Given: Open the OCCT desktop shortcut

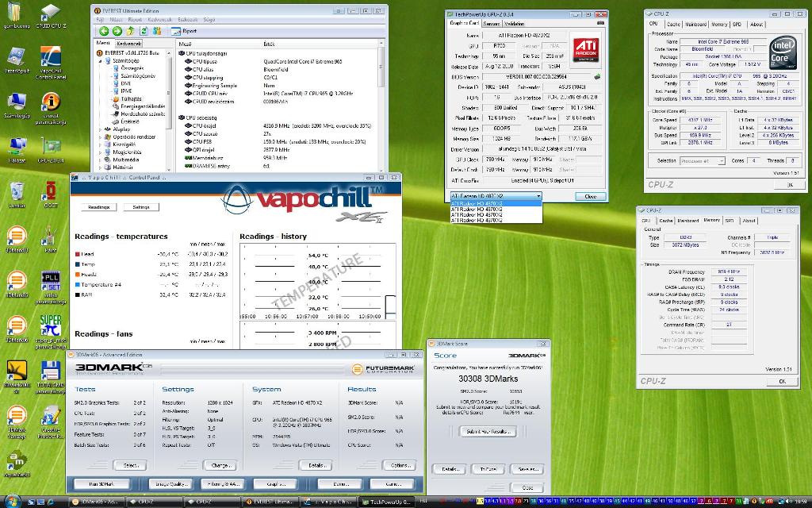Looking at the screenshot, I should click(50, 195).
